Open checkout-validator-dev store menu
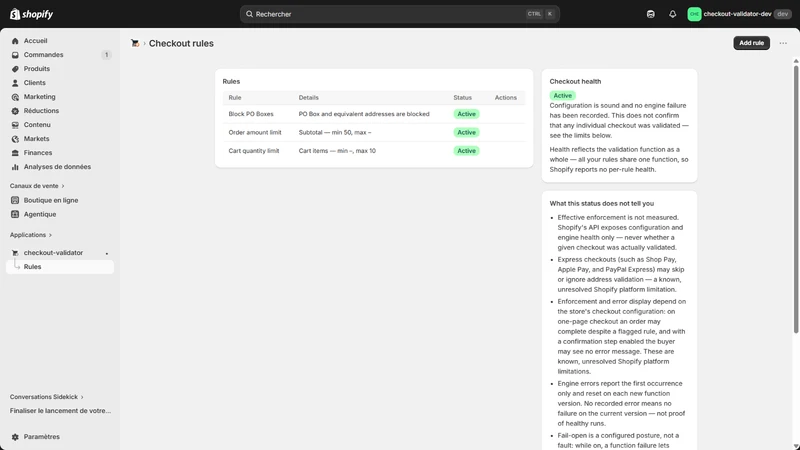Viewport: 800px width, 450px height. pyautogui.click(x=739, y=14)
